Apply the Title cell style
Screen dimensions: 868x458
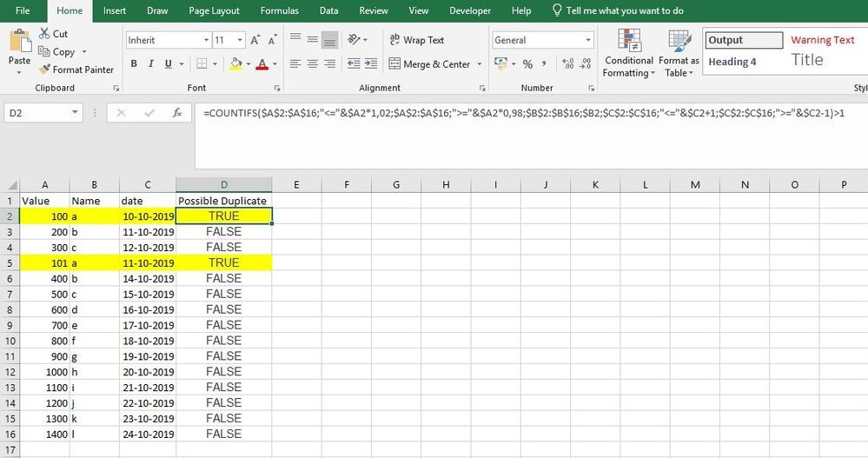click(x=807, y=60)
